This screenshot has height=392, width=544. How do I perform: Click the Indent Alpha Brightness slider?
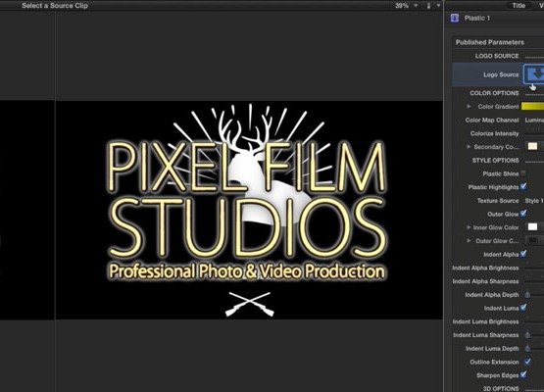point(534,268)
